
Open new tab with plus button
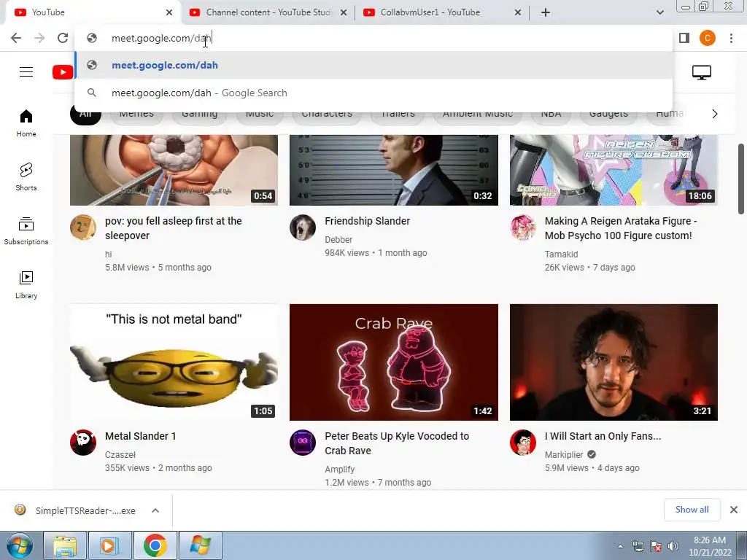point(546,12)
